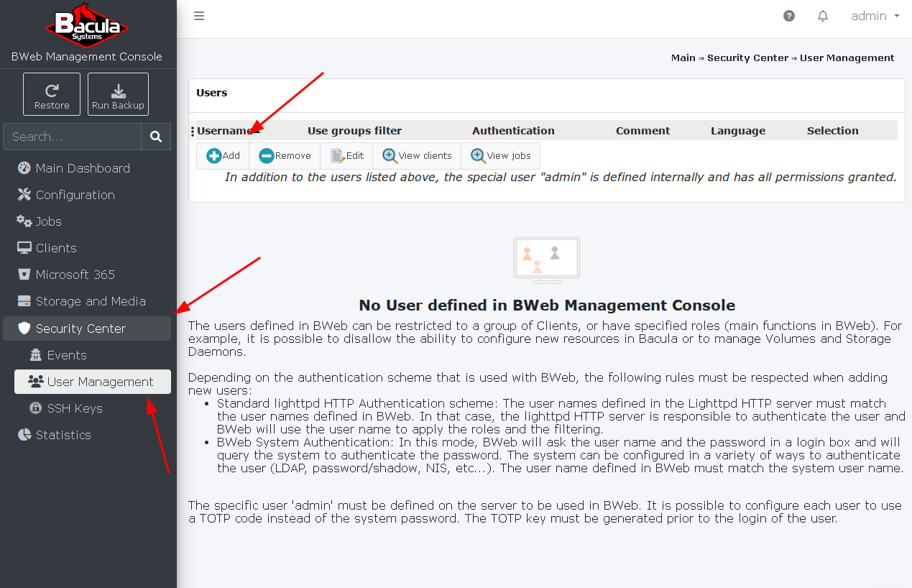Open Events under Security Center
The image size is (912, 588).
[93, 355]
